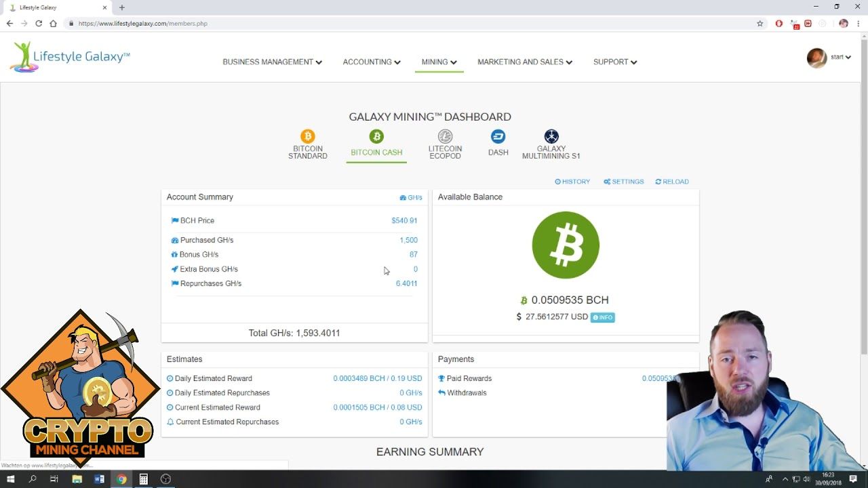The height and width of the screenshot is (488, 868).
Task: Open File Explorer from taskbar
Action: [x=77, y=479]
